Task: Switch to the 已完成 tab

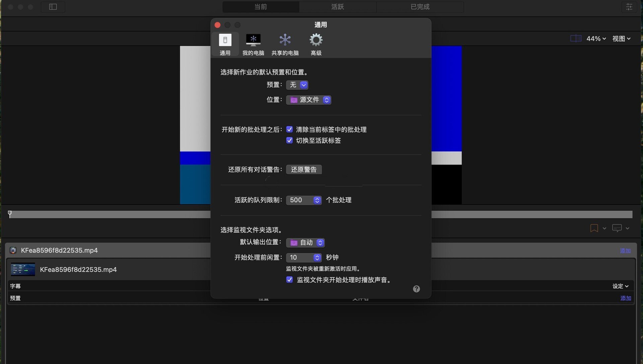Action: tap(420, 7)
